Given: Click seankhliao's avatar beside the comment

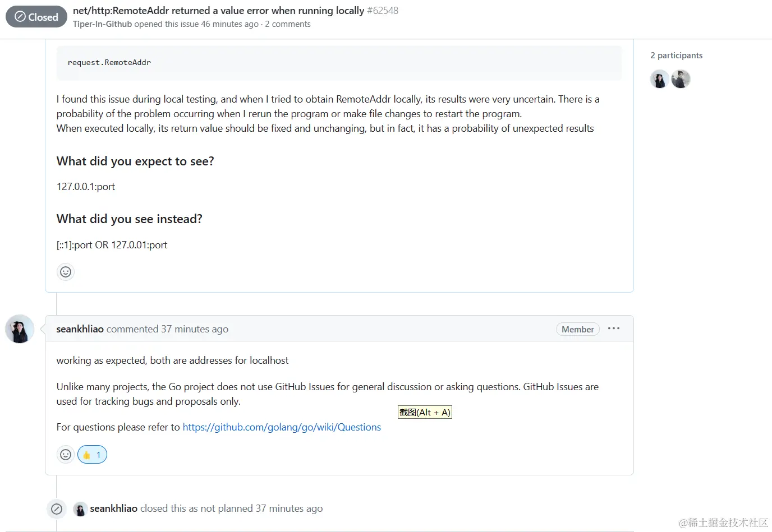Looking at the screenshot, I should 20,329.
